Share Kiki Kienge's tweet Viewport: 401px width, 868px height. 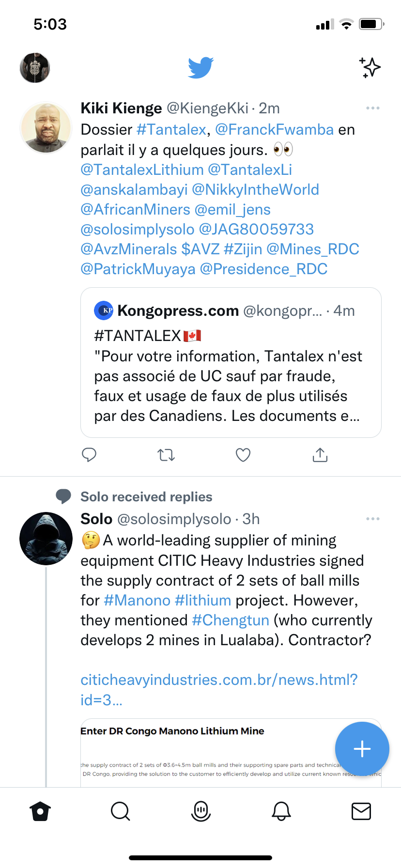tap(320, 455)
